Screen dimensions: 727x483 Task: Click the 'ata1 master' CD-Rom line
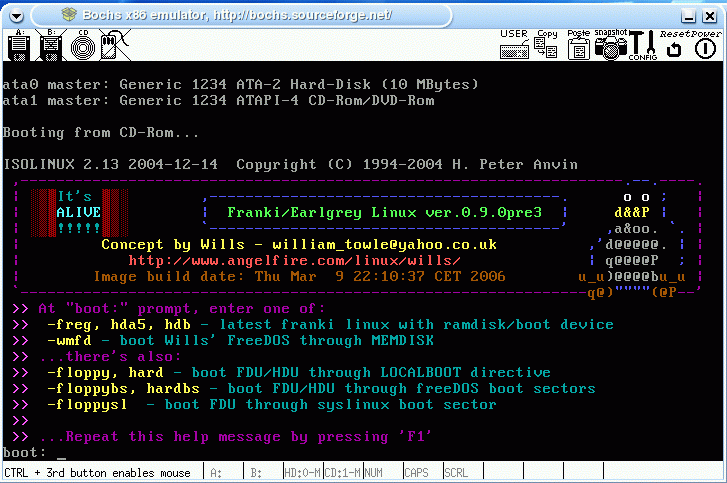[x=218, y=101]
